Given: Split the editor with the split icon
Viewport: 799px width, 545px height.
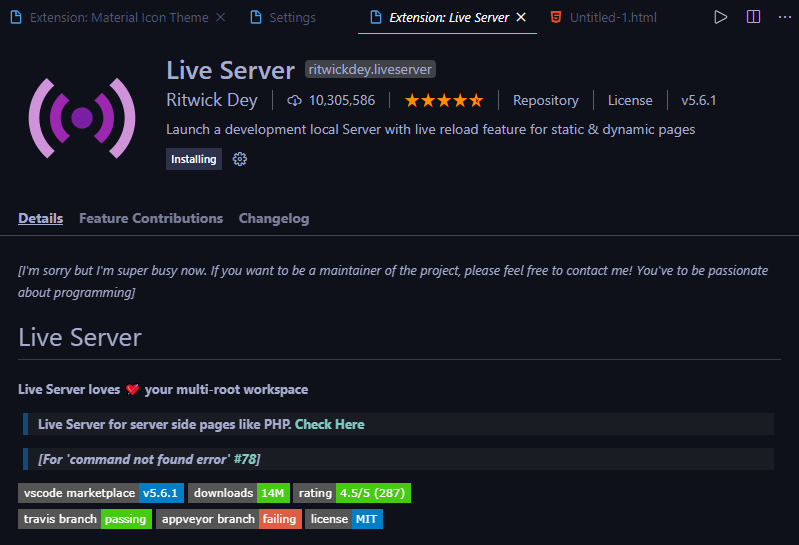Looking at the screenshot, I should [753, 17].
